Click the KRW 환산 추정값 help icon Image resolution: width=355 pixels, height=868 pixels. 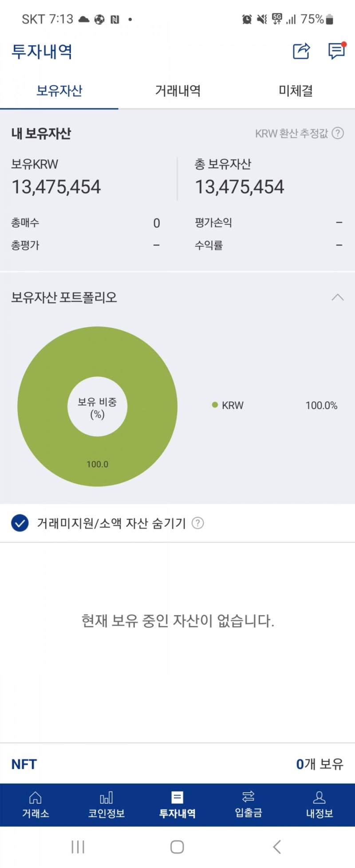tap(337, 133)
